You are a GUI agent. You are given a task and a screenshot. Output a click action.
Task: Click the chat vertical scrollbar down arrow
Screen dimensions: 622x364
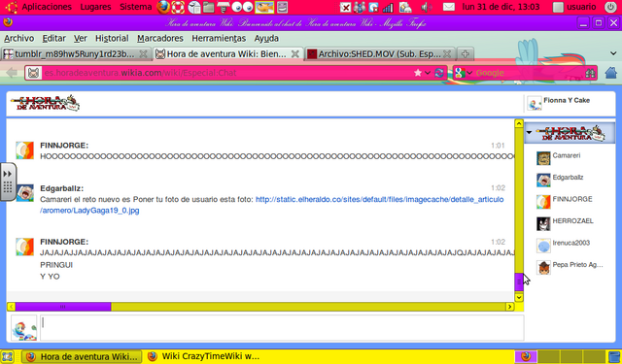tap(519, 297)
